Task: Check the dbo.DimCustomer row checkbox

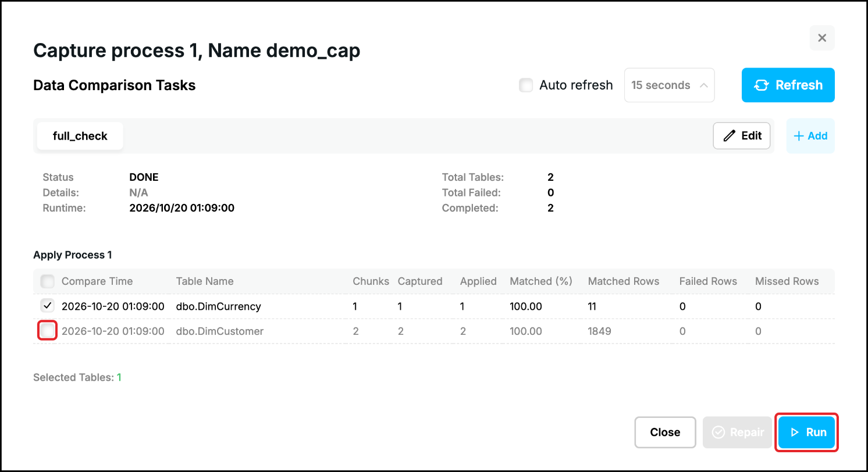Action: (47, 331)
